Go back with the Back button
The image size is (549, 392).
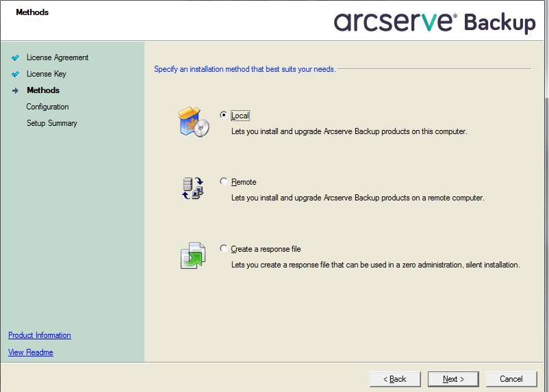pos(395,379)
